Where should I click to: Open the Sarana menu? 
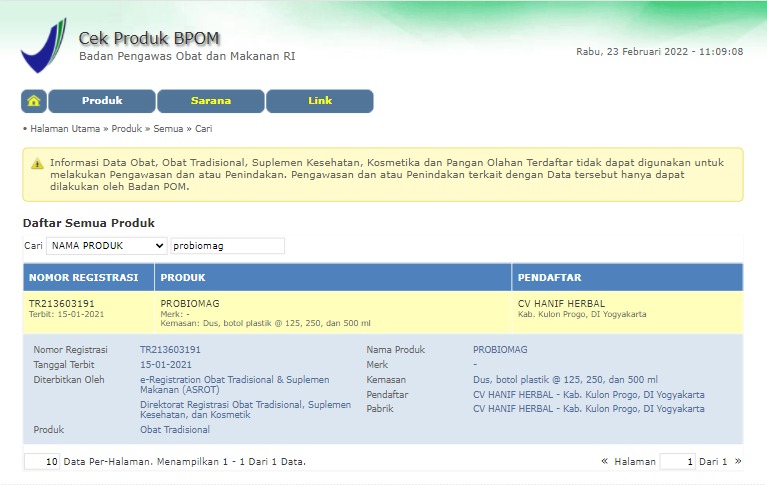tap(211, 101)
